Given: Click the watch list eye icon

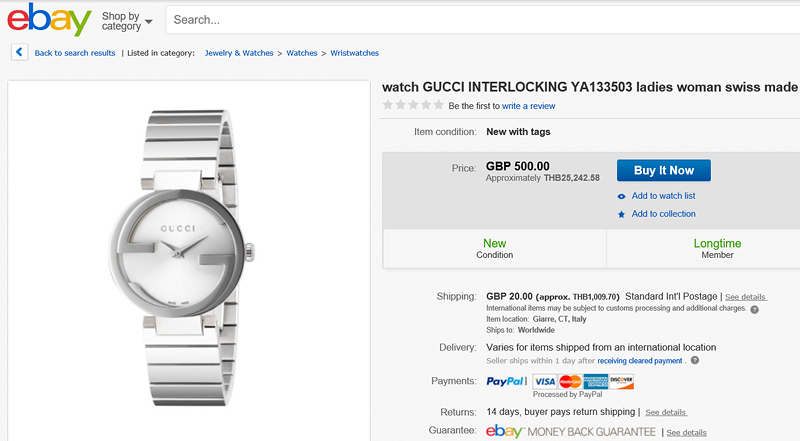Looking at the screenshot, I should 622,196.
